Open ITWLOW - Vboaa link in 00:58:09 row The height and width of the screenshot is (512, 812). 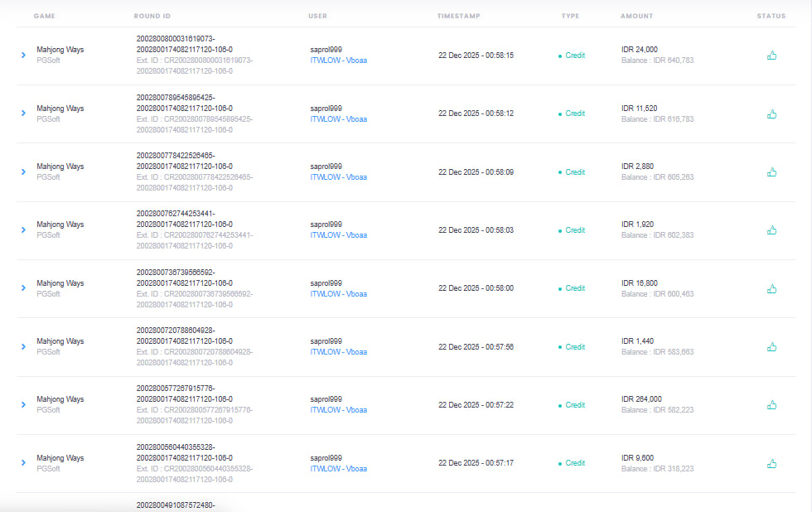(x=339, y=177)
